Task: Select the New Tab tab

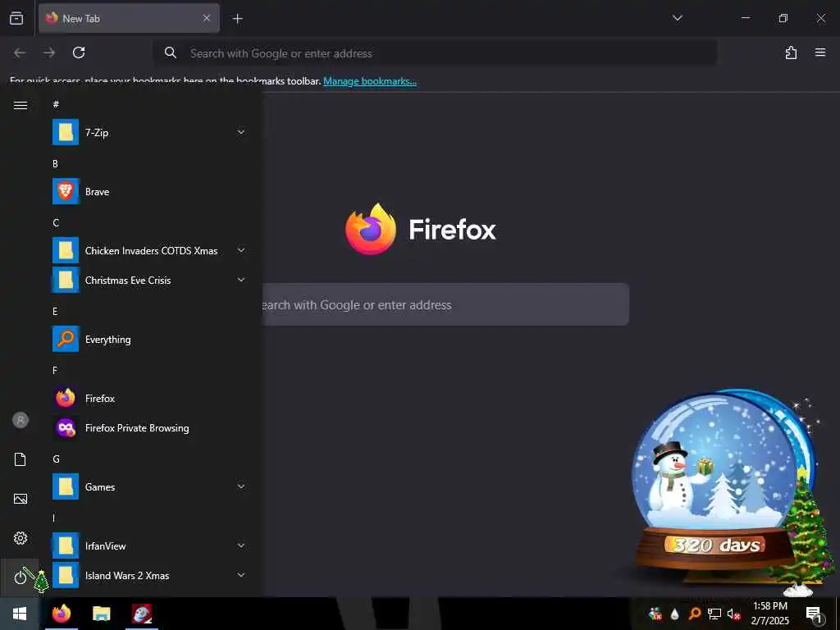Action: click(129, 18)
